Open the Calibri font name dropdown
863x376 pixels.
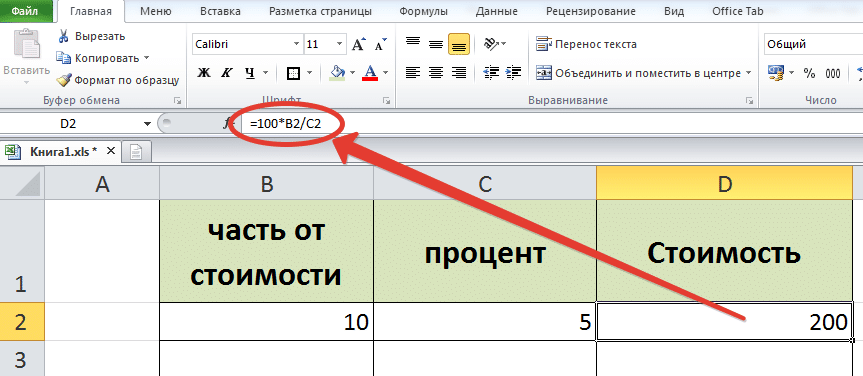297,45
